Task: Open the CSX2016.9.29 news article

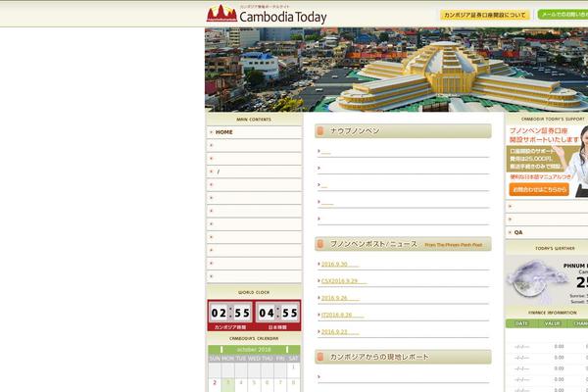Action: [x=344, y=281]
